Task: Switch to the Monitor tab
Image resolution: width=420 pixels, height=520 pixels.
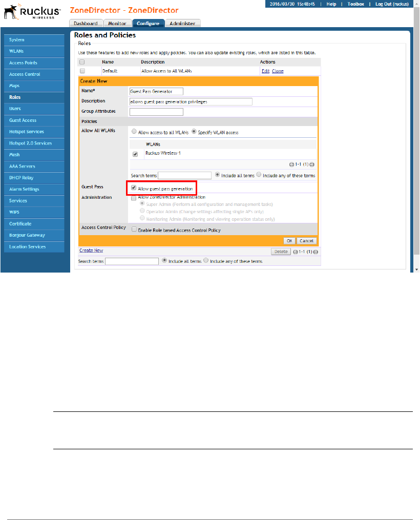Action: point(117,23)
